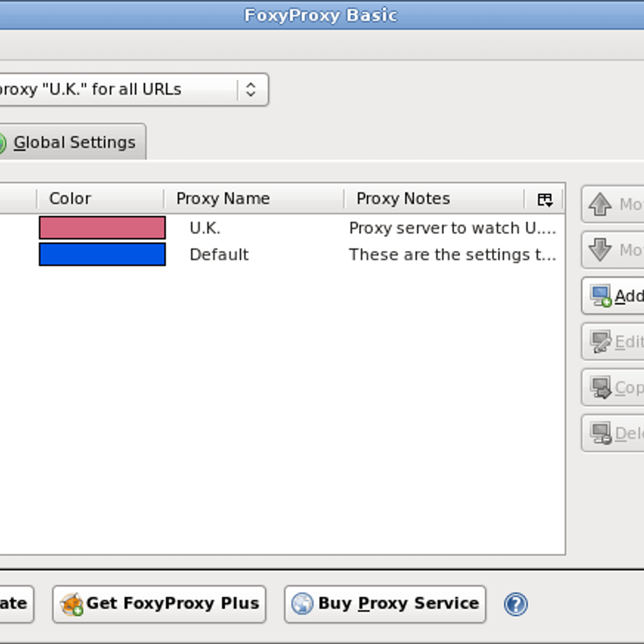The image size is (644, 644).
Task: Click the 'Proxy server to watch U...' note
Action: [x=452, y=228]
